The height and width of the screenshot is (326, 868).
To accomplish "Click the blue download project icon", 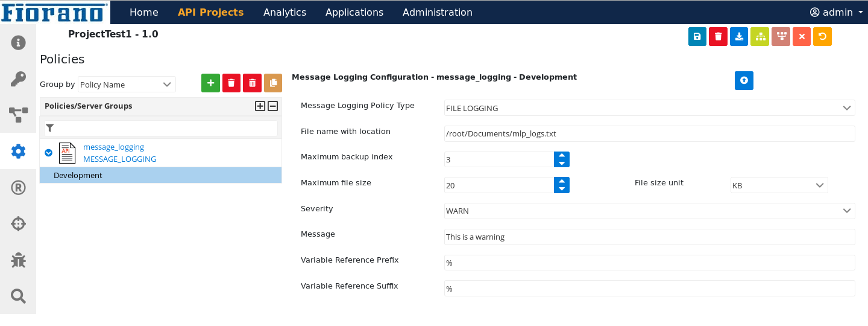I will (739, 36).
